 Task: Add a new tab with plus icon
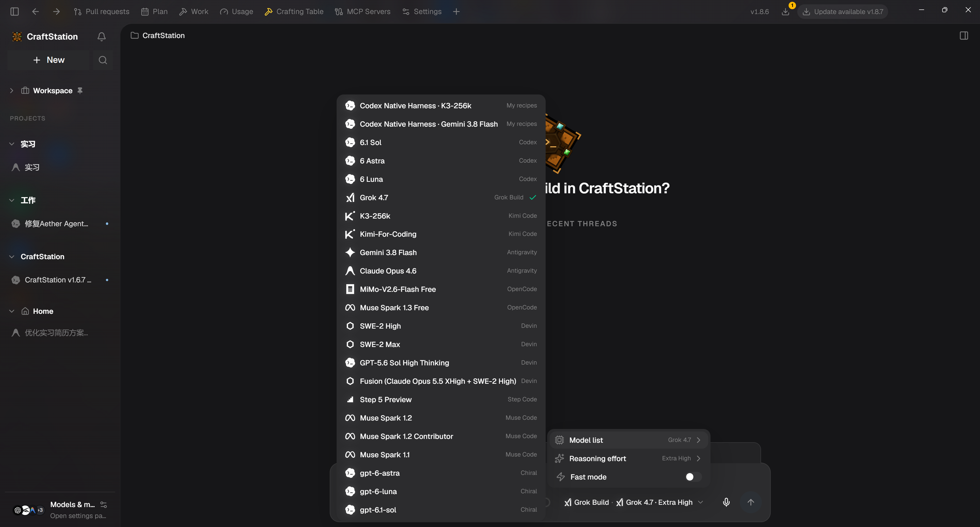[x=456, y=11]
